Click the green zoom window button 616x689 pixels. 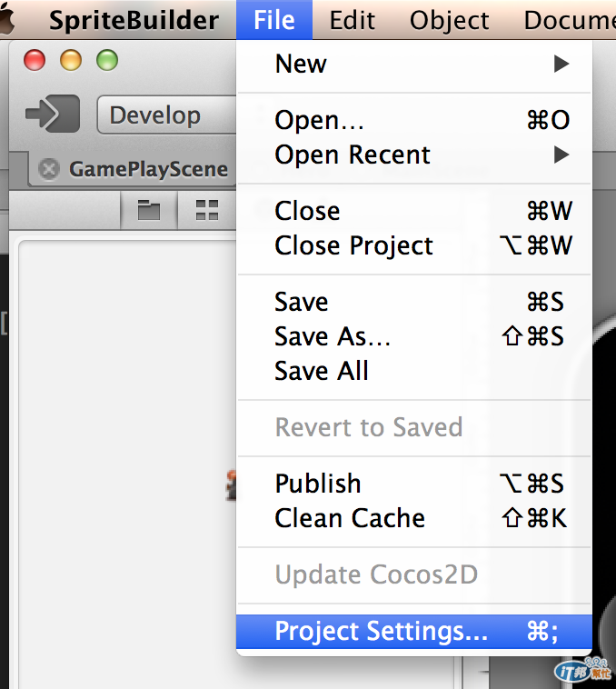[107, 61]
